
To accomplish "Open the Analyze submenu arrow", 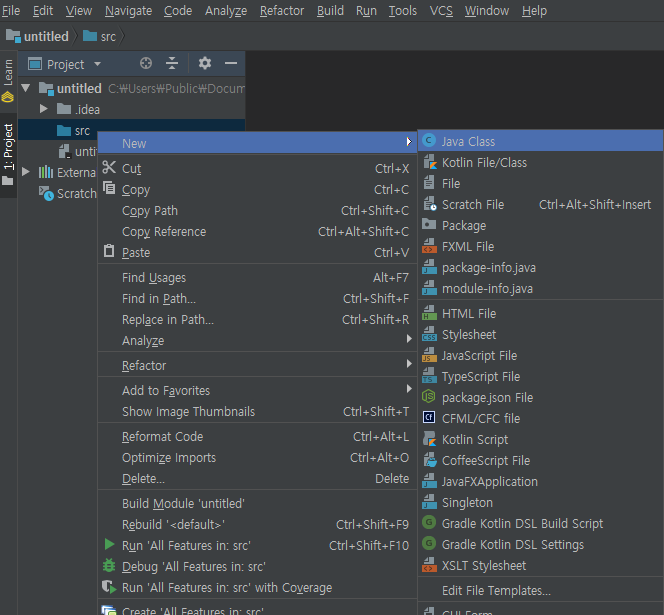I will pyautogui.click(x=409, y=339).
